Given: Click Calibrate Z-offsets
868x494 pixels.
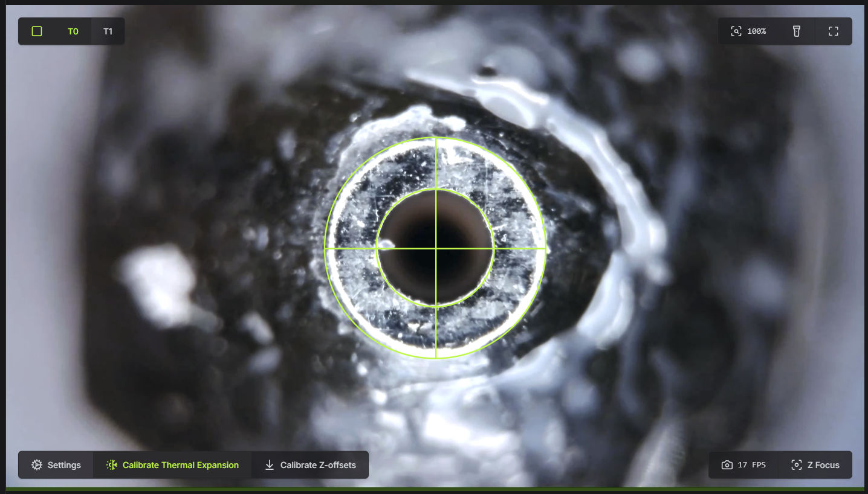Looking at the screenshot, I should [310, 465].
